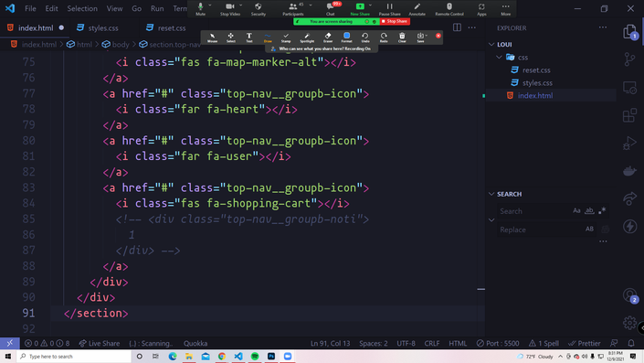Activate the Draw annotation tool
The height and width of the screenshot is (363, 644).
click(x=268, y=37)
